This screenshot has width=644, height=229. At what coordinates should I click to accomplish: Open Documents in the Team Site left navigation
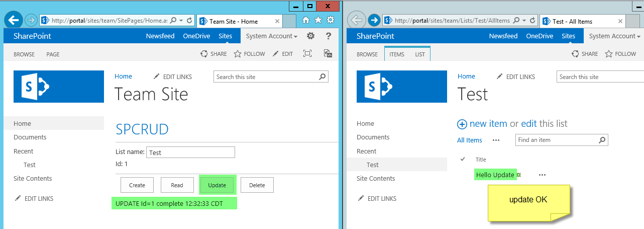[30, 137]
